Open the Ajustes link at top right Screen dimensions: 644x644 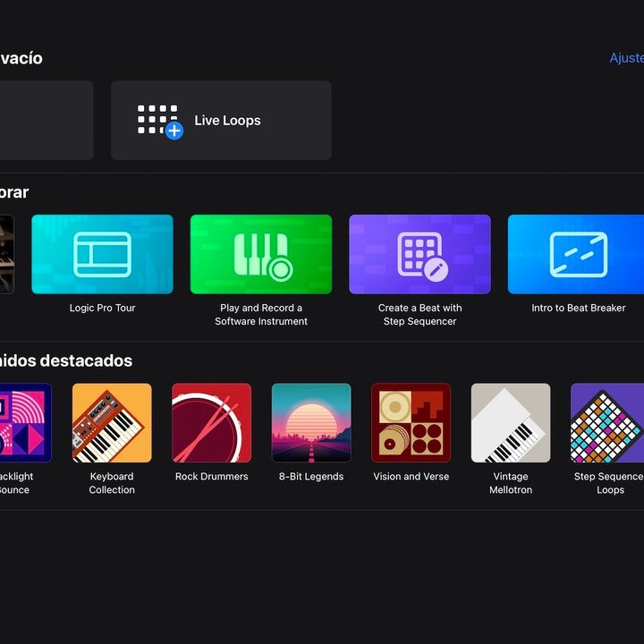point(626,58)
